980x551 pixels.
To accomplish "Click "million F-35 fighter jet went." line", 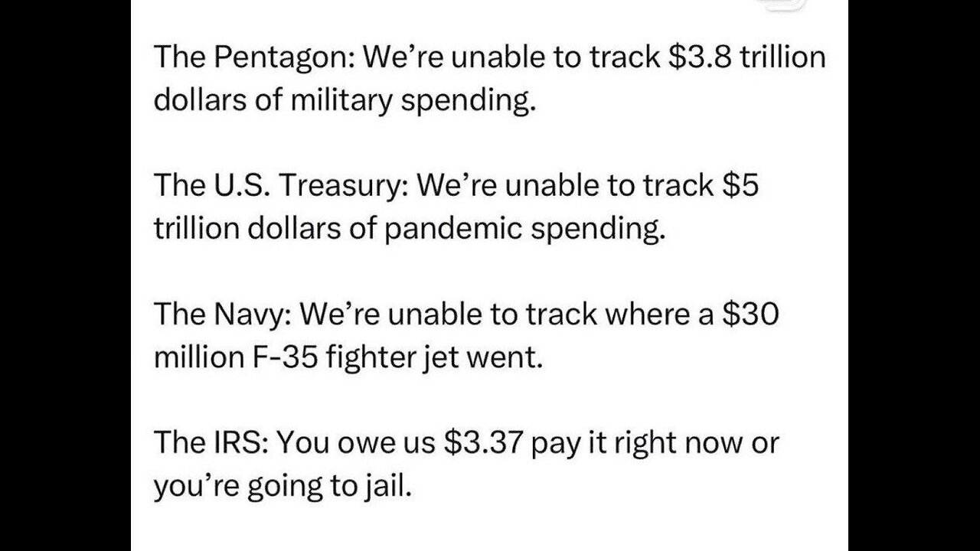I will pos(348,358).
